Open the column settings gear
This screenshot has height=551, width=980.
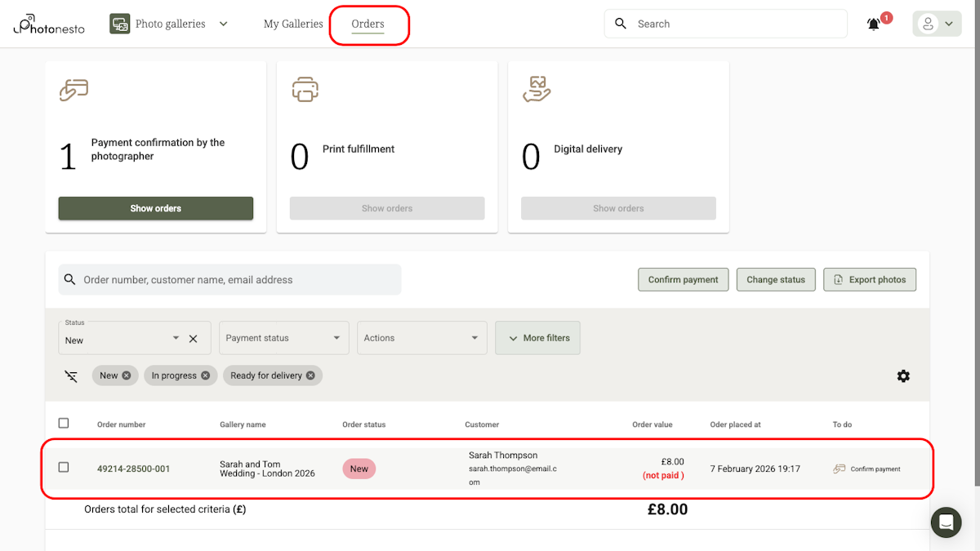click(903, 375)
